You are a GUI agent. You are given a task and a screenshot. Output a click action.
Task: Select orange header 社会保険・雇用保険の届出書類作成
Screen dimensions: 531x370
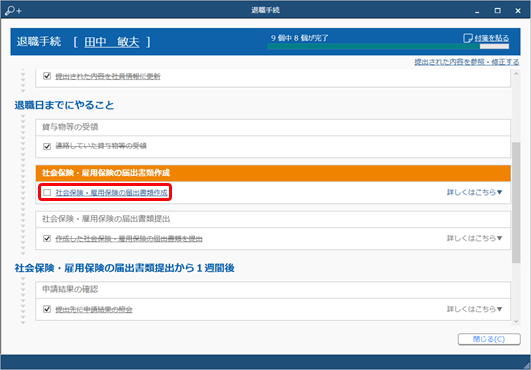[273, 173]
